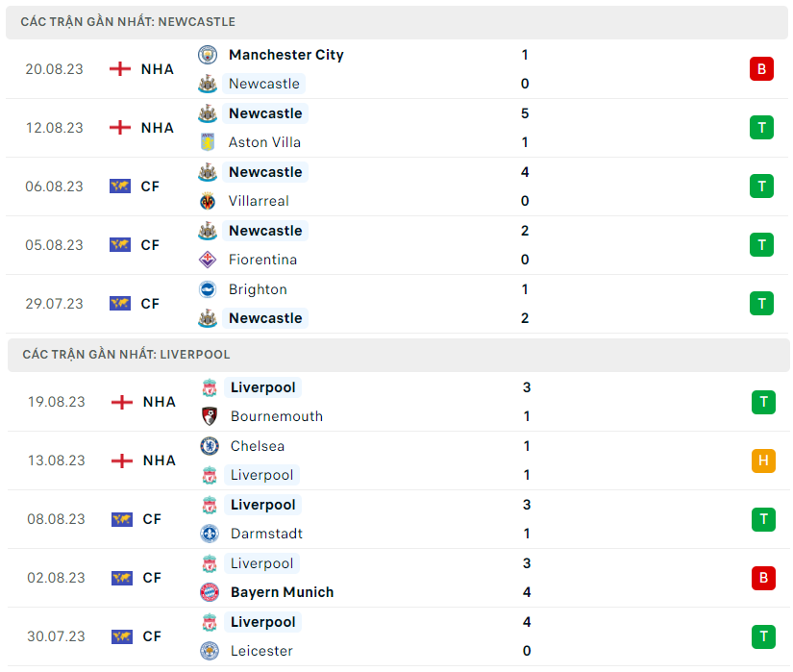Click the Aston Villa club crest

click(208, 142)
